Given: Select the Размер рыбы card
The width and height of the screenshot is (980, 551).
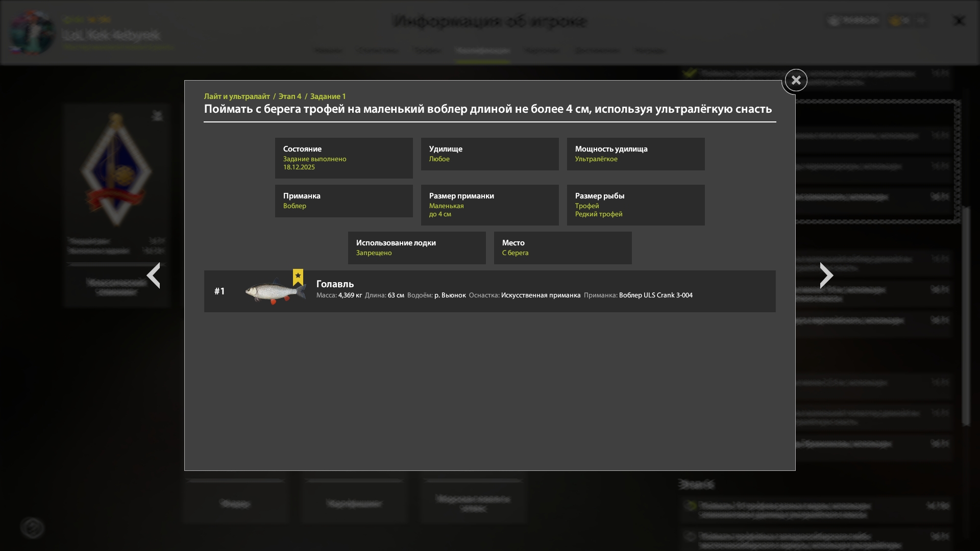Looking at the screenshot, I should (x=635, y=205).
